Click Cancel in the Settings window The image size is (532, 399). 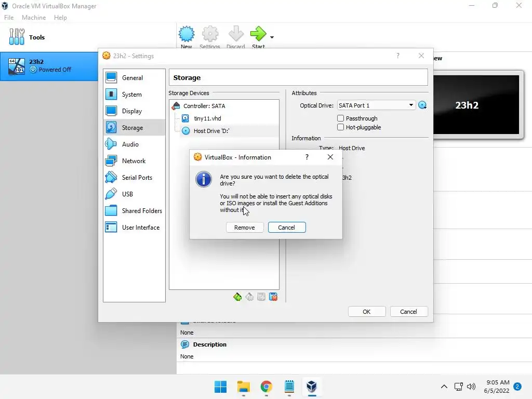coord(409,312)
